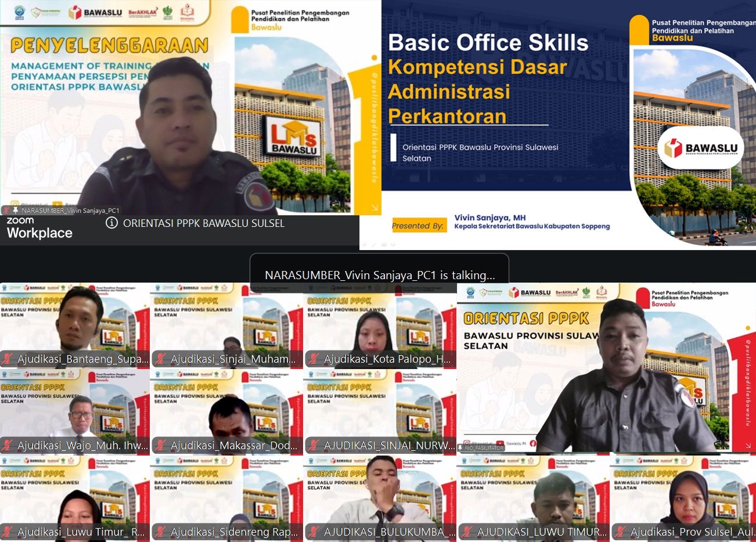
Task: Click muted mic icon for Ajudikasi_Prov Sulsel_Aul
Action: point(621,532)
